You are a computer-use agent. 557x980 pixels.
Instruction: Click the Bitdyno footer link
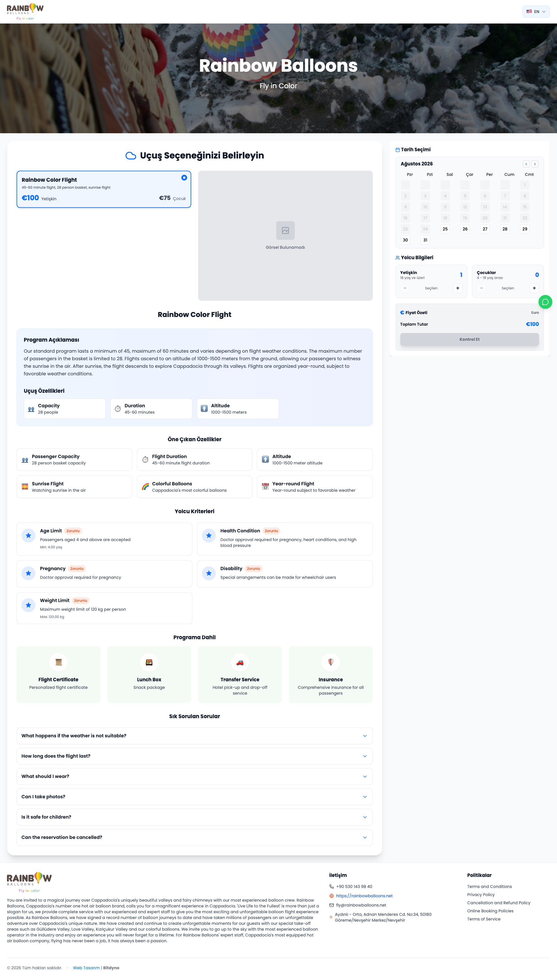point(111,968)
